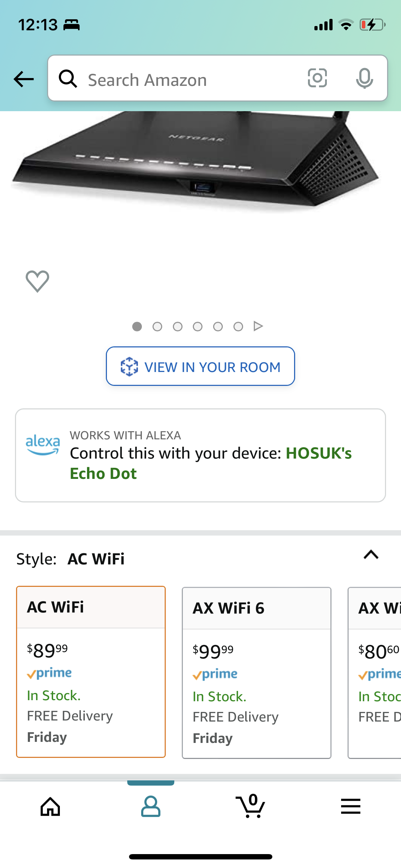The image size is (401, 868).
Task: Open HOSUK's Echo Dot device link
Action: click(x=211, y=463)
